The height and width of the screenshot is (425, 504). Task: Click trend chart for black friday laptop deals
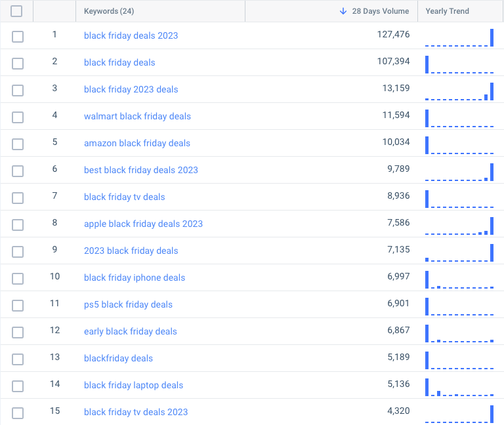(x=459, y=387)
